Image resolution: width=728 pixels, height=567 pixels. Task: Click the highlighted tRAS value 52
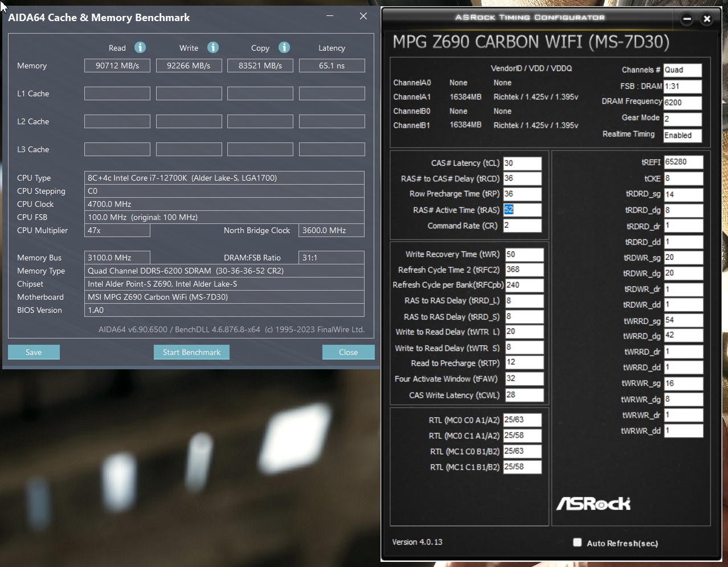click(x=509, y=210)
